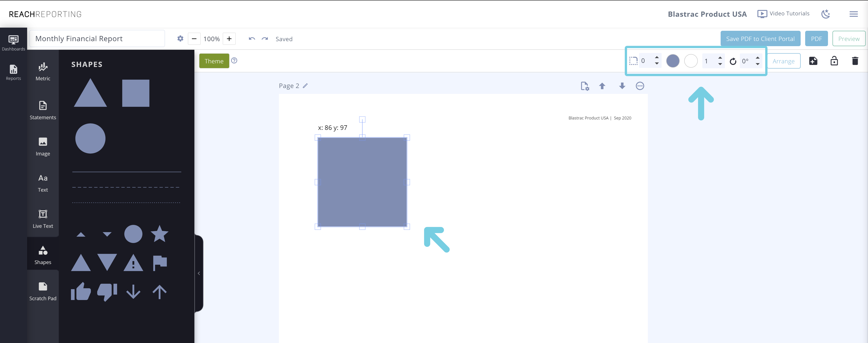Open the Statements panel
The width and height of the screenshot is (868, 343).
(43, 110)
